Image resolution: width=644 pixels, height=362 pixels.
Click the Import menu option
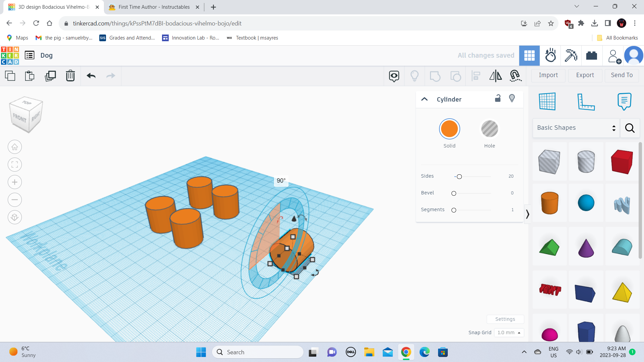(548, 75)
